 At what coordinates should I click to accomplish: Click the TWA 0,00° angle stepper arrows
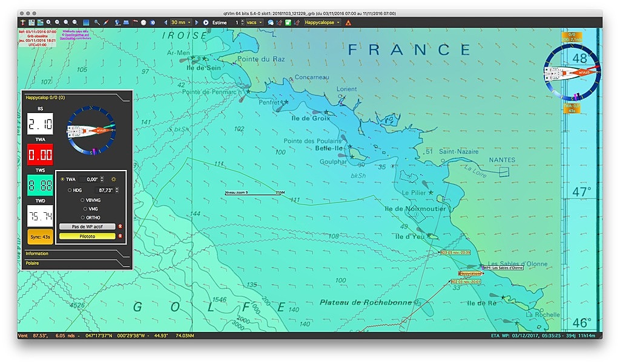[102, 179]
